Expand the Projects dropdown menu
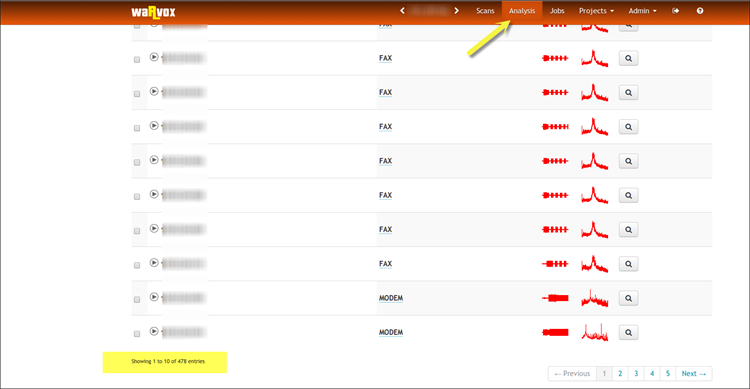This screenshot has width=750, height=389. pos(596,11)
